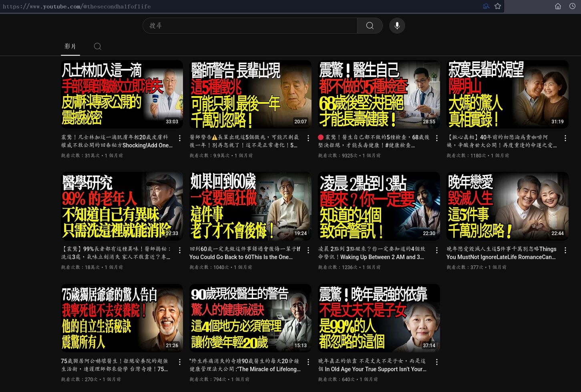Click the 37:14 duration badge

pos(429,346)
